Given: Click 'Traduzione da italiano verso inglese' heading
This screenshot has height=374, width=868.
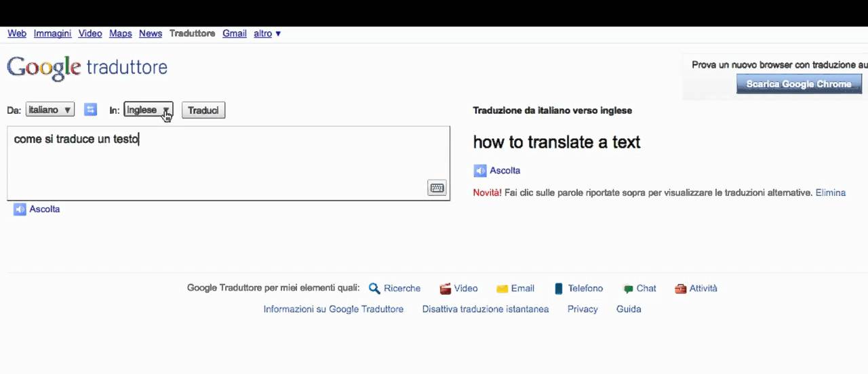Looking at the screenshot, I should 553,110.
